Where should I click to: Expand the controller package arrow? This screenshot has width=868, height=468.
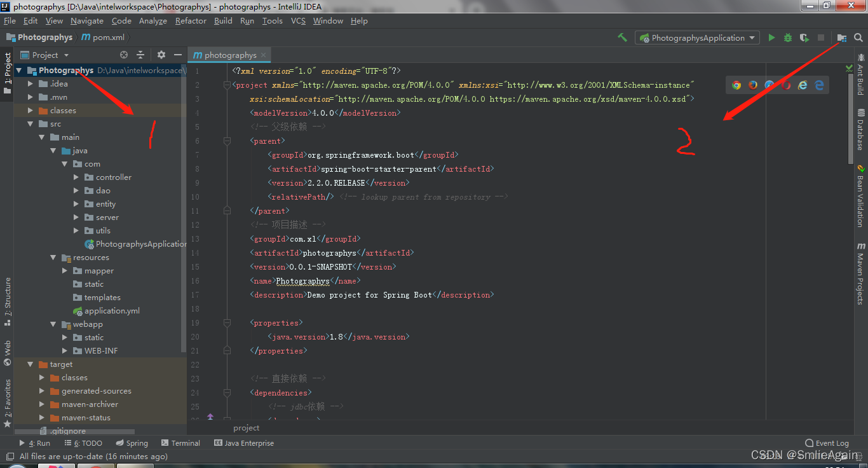click(76, 177)
